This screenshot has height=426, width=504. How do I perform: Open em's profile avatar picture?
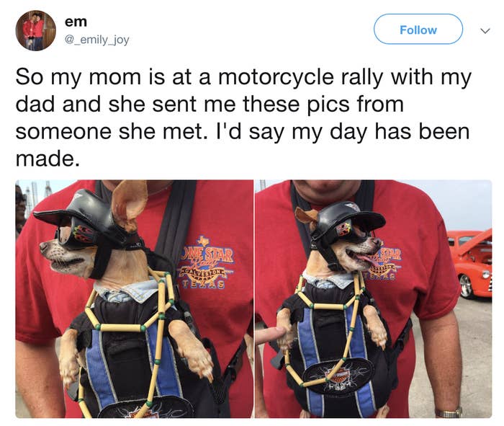(x=35, y=30)
